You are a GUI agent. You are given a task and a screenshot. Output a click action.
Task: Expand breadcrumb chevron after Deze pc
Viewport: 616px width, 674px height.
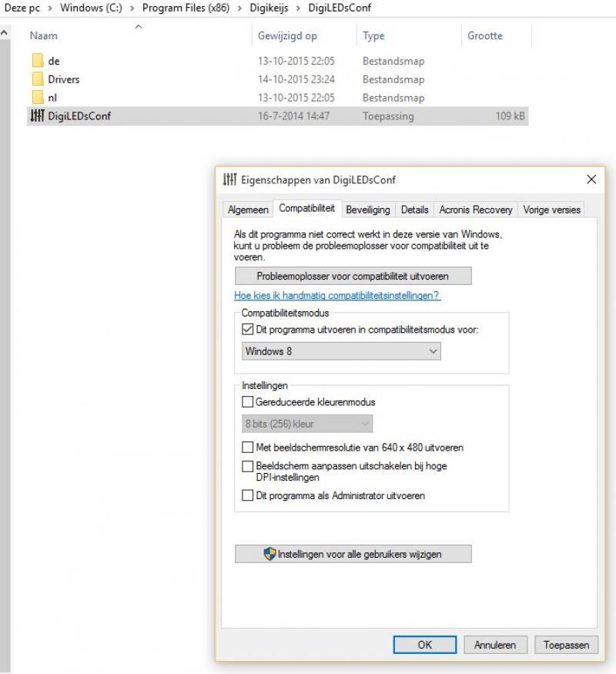point(50,8)
